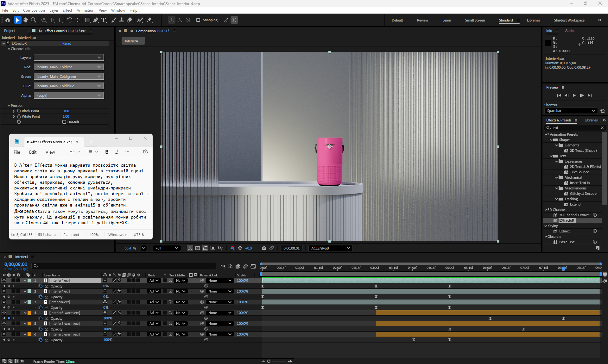Click the Black Point value 0.00
This screenshot has width=608, height=364.
tap(66, 111)
